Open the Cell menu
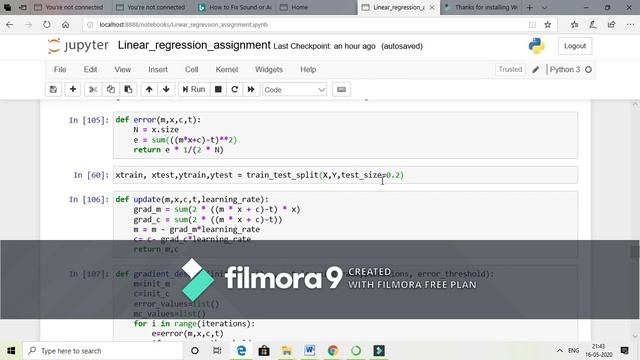Viewport: 640px width, 360px height. 191,69
